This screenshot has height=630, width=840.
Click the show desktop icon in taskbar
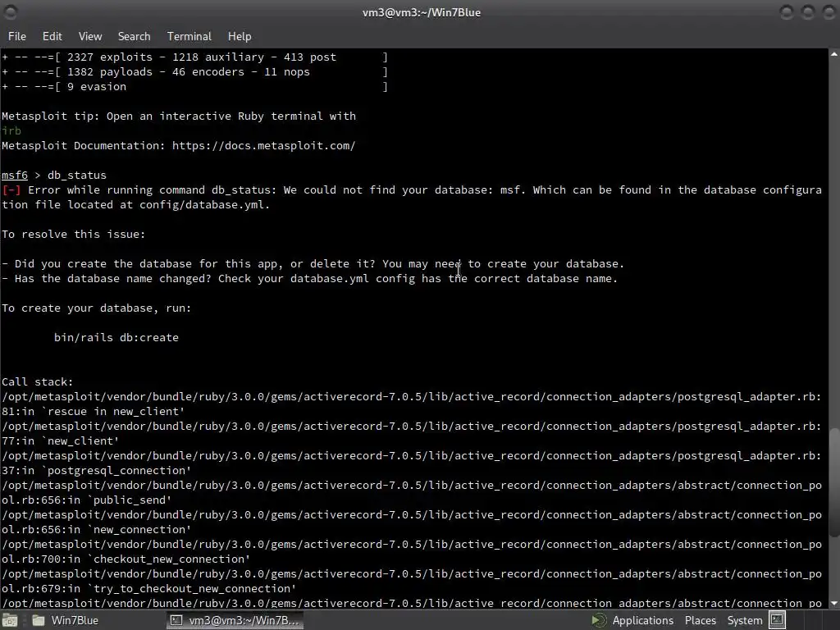(10, 620)
